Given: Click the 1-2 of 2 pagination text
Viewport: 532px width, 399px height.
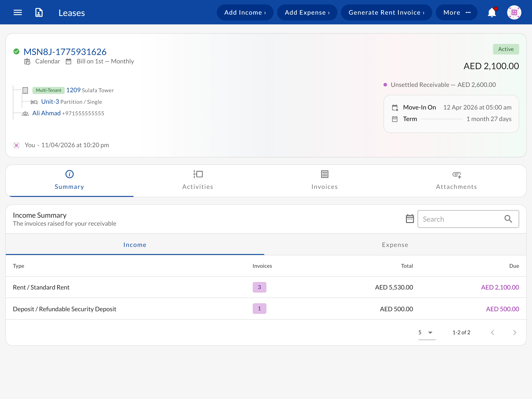Looking at the screenshot, I should 461,333.
